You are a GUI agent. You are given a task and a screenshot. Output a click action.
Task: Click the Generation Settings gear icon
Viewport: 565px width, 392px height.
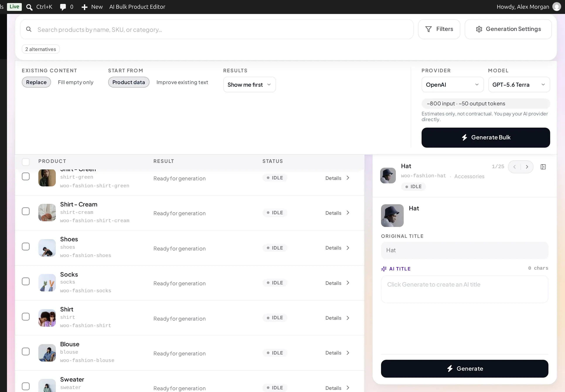479,29
